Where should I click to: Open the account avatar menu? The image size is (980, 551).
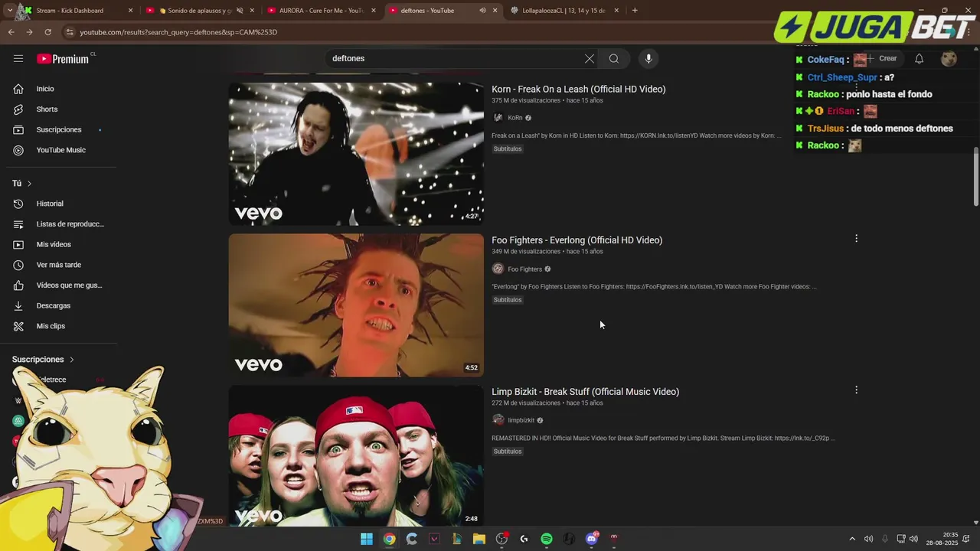point(949,59)
